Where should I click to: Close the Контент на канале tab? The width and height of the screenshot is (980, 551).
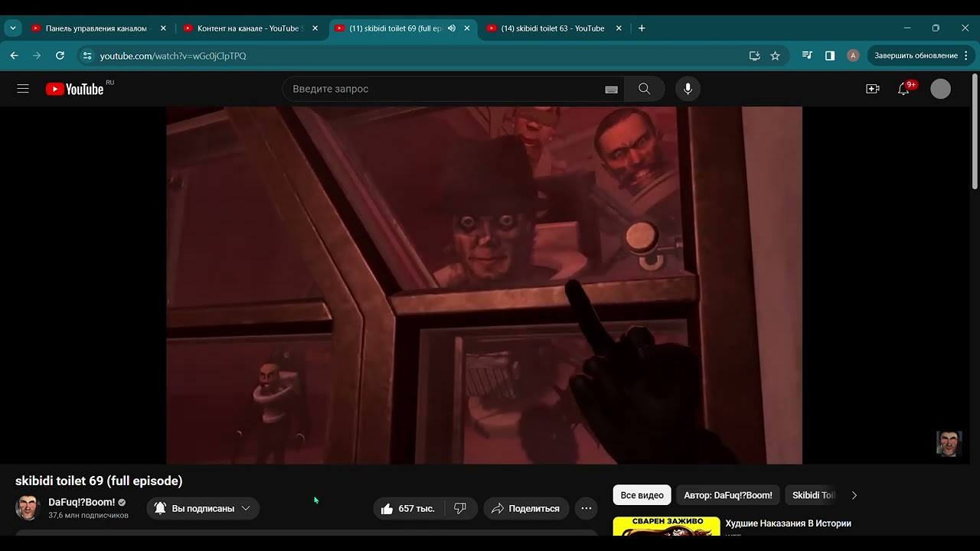click(315, 28)
